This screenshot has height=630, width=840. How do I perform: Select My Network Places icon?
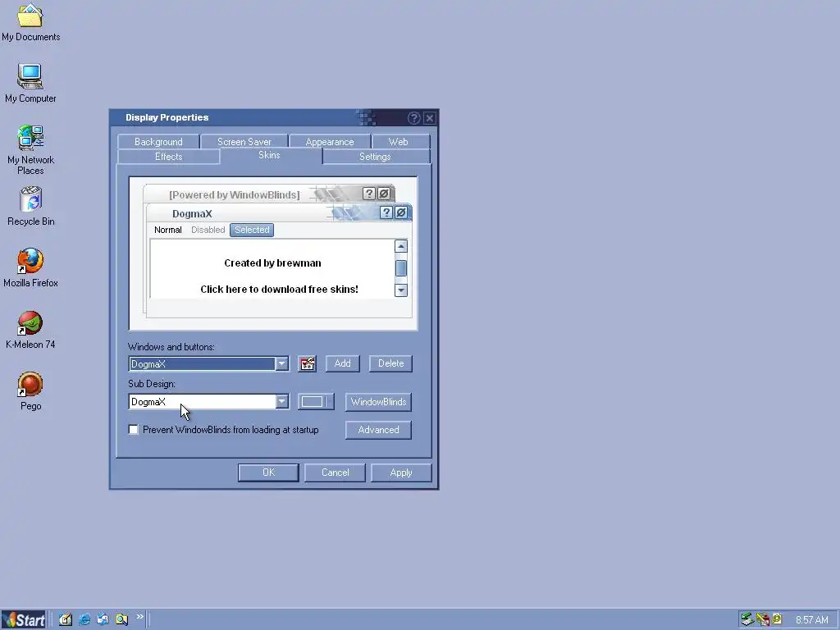[30, 150]
